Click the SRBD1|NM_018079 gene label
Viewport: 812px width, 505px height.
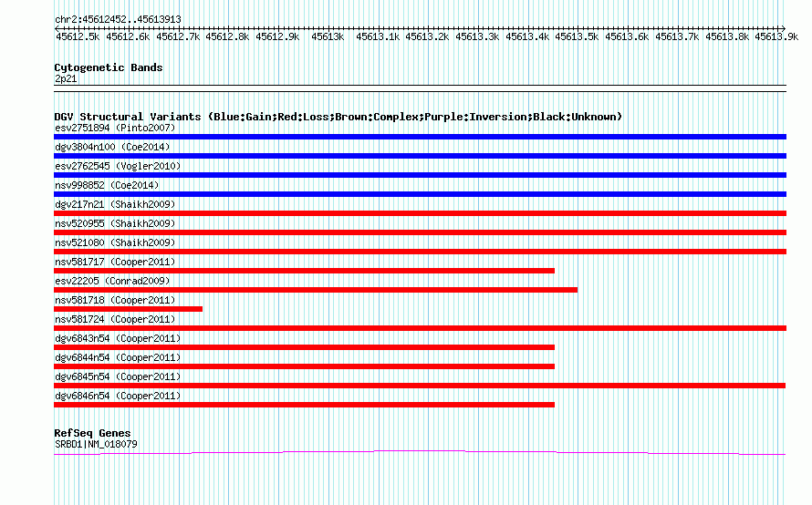(97, 445)
